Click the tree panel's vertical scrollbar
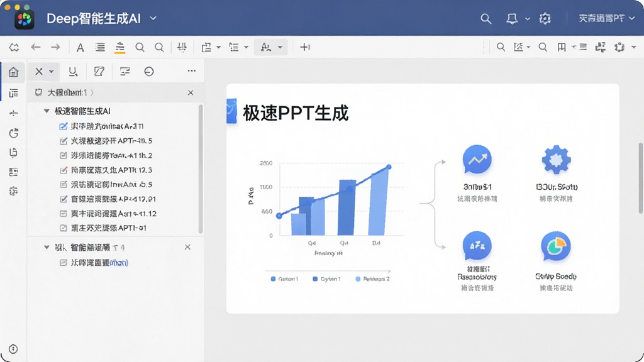The height and width of the screenshot is (362, 644). (x=201, y=169)
